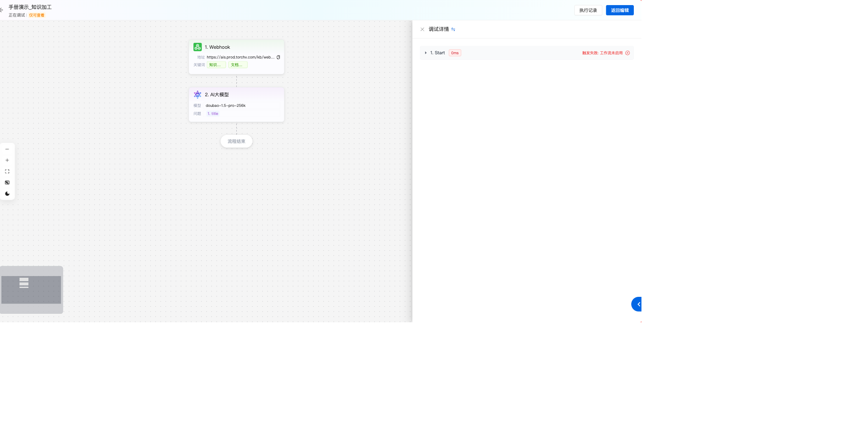
Task: Click the fit-to-view canvas icon
Action: (x=7, y=171)
